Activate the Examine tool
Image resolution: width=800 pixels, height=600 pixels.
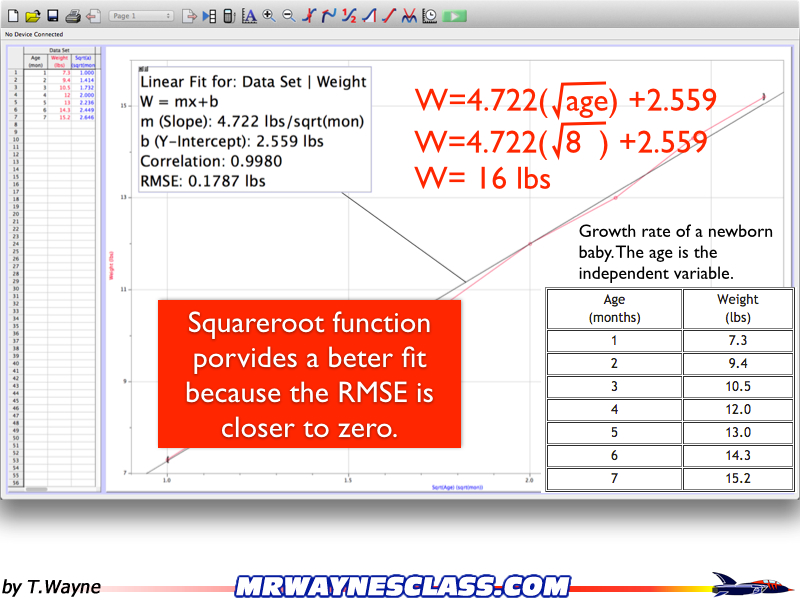(309, 16)
